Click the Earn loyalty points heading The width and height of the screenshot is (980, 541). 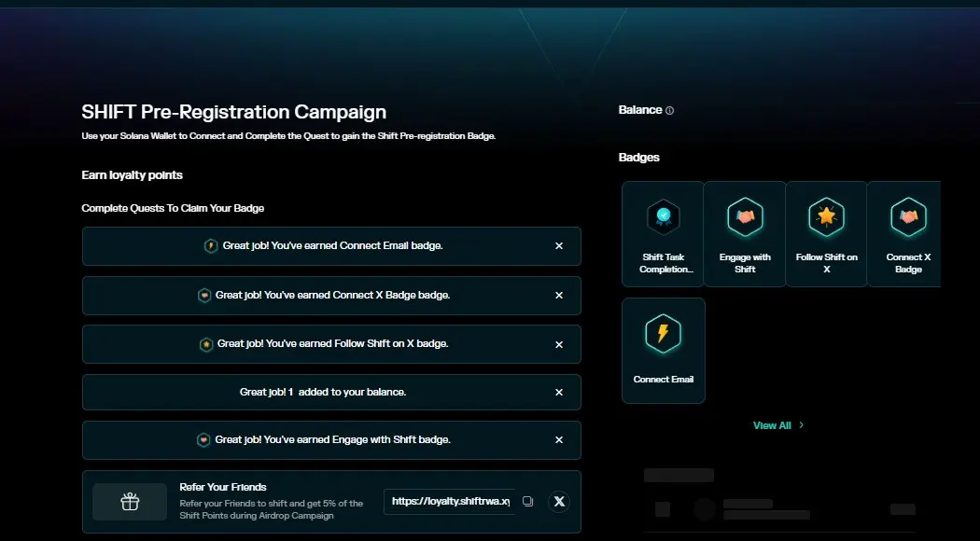tap(132, 175)
